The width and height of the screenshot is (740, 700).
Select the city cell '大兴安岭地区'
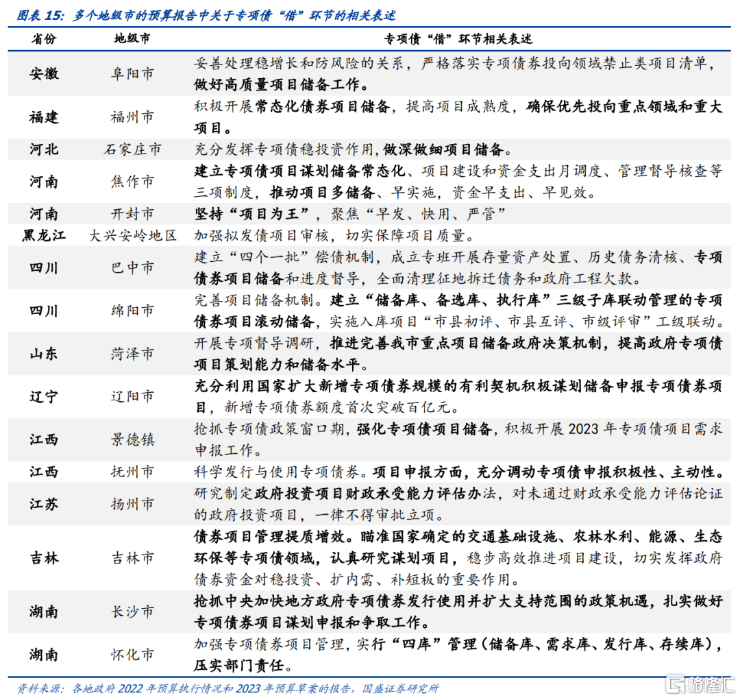(132, 235)
